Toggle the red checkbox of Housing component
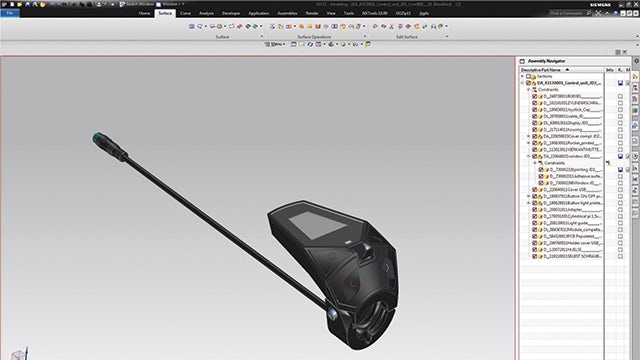Screen dimensions: 640x360 tap(535, 129)
